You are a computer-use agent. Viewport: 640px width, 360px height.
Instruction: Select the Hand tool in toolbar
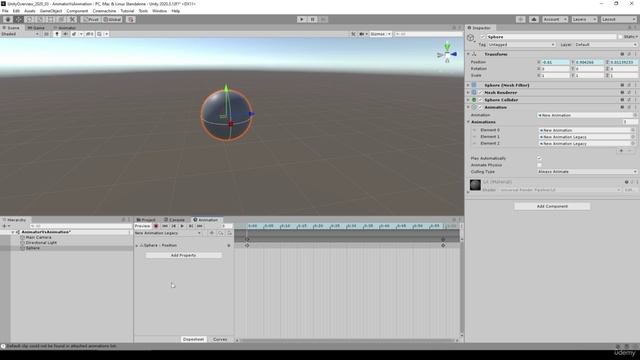click(x=8, y=19)
